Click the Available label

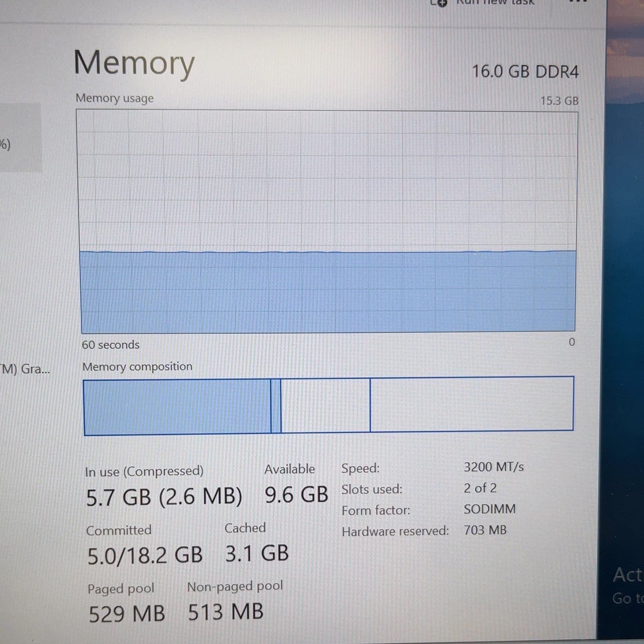point(289,469)
